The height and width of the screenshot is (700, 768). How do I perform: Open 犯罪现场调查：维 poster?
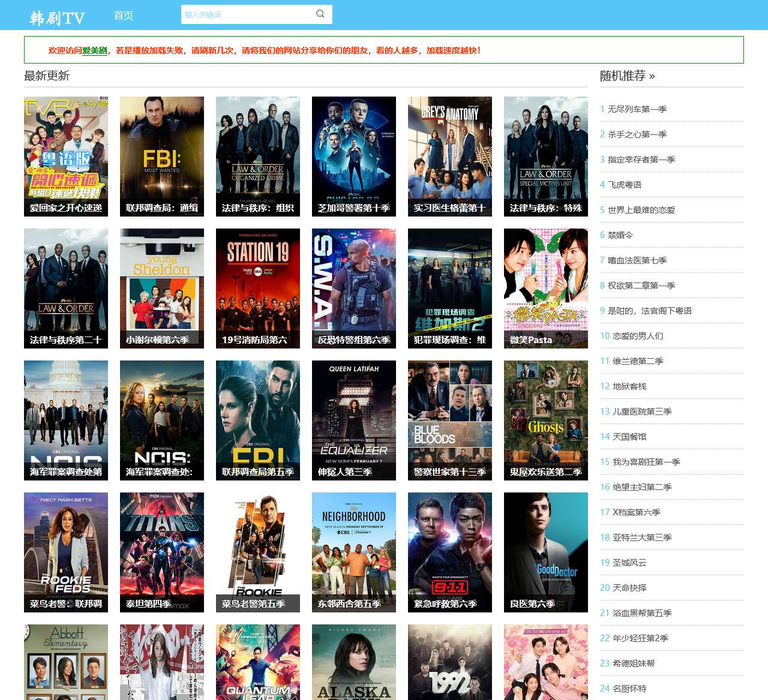450,289
